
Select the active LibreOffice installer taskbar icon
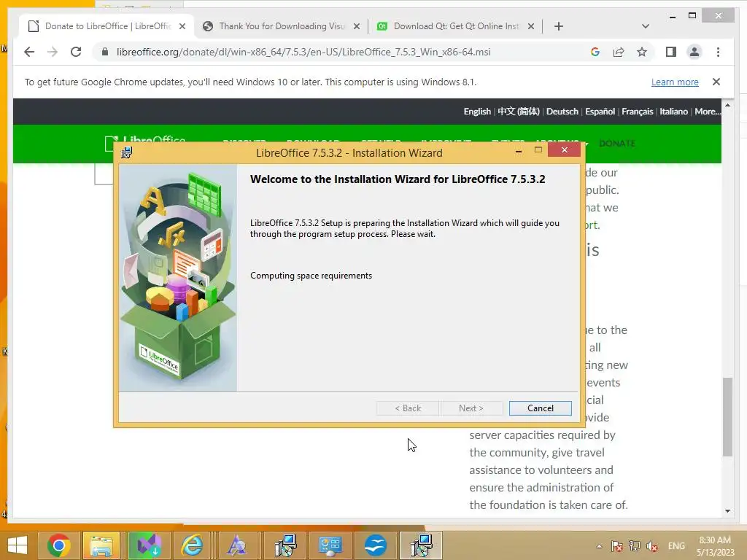coord(421,545)
